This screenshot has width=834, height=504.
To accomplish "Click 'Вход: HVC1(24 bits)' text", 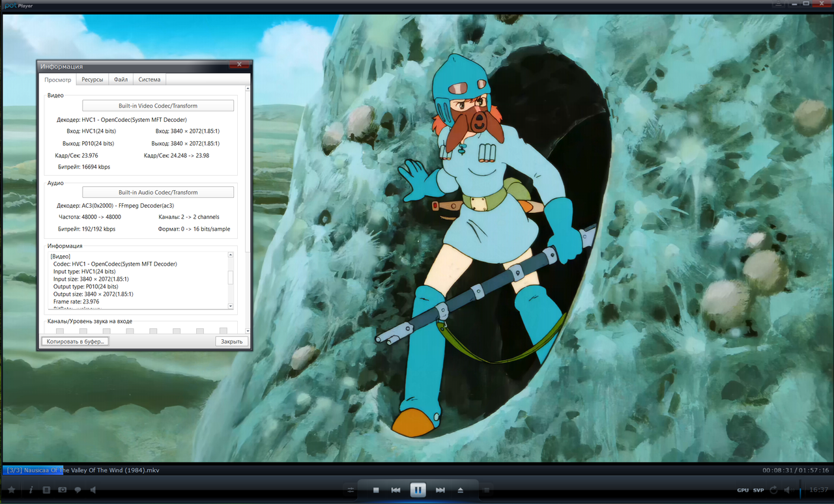I will coord(91,132).
